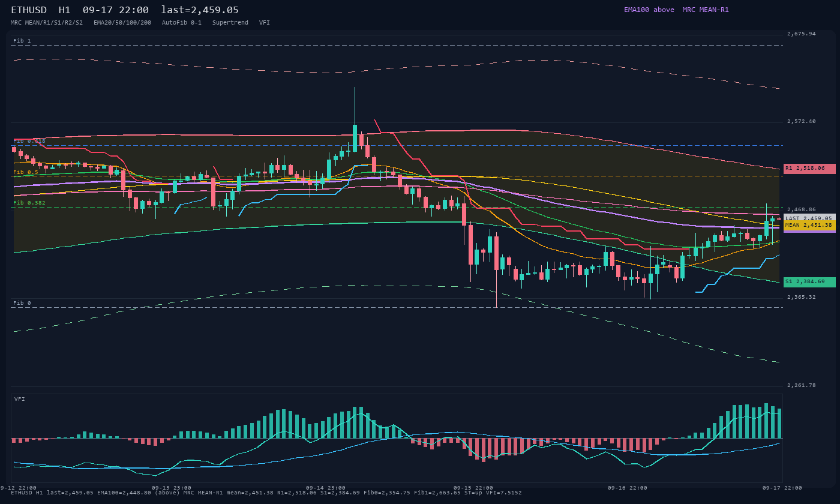Click mean=2,451.38 in the bottom status line

click(x=251, y=493)
